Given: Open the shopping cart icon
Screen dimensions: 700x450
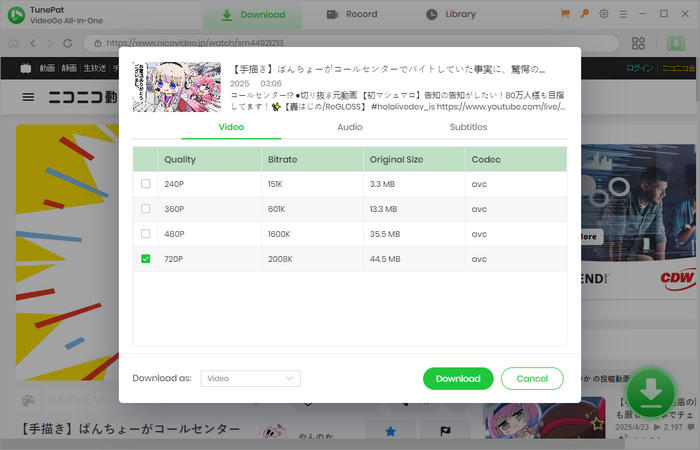Looking at the screenshot, I should click(565, 14).
